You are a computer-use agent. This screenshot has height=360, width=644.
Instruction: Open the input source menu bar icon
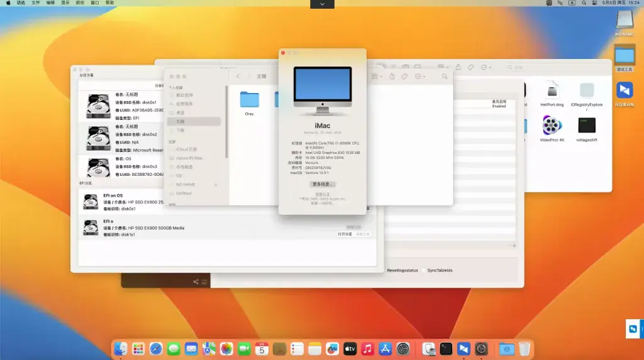[572, 3]
